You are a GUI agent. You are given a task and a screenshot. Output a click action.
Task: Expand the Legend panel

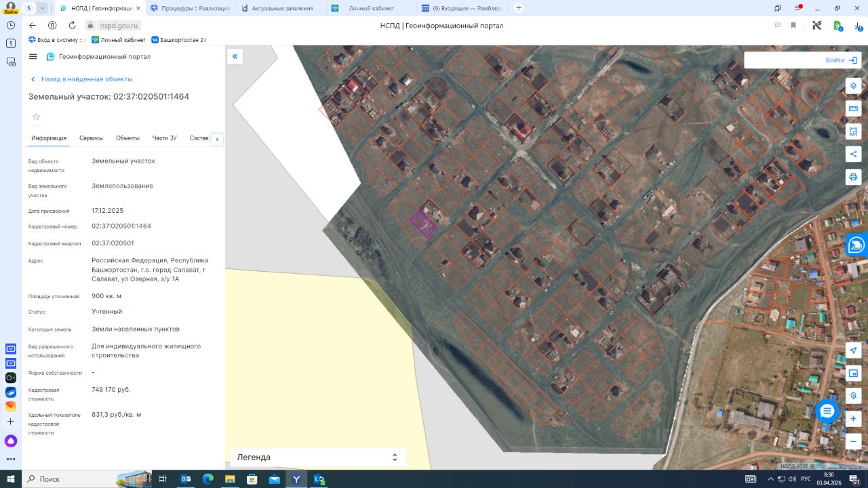pos(318,457)
